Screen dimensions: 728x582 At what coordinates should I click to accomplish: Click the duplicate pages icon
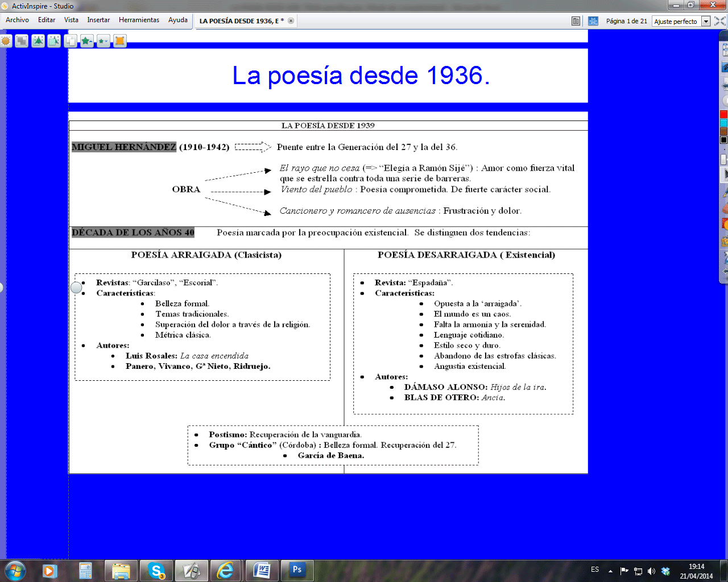(71, 41)
